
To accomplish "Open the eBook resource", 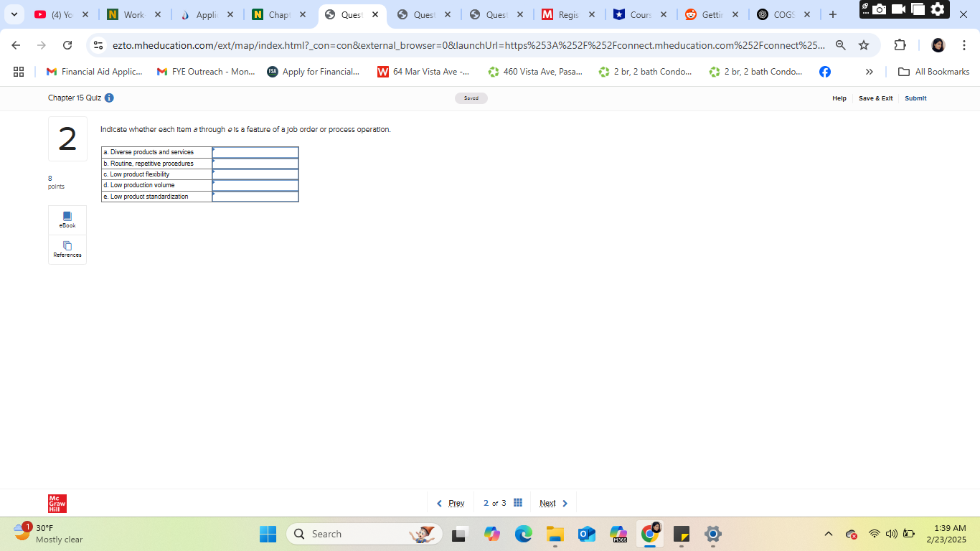I will pyautogui.click(x=67, y=220).
